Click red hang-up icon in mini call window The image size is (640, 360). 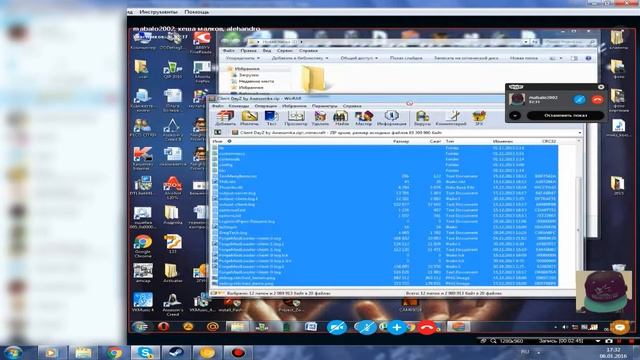[x=597, y=99]
